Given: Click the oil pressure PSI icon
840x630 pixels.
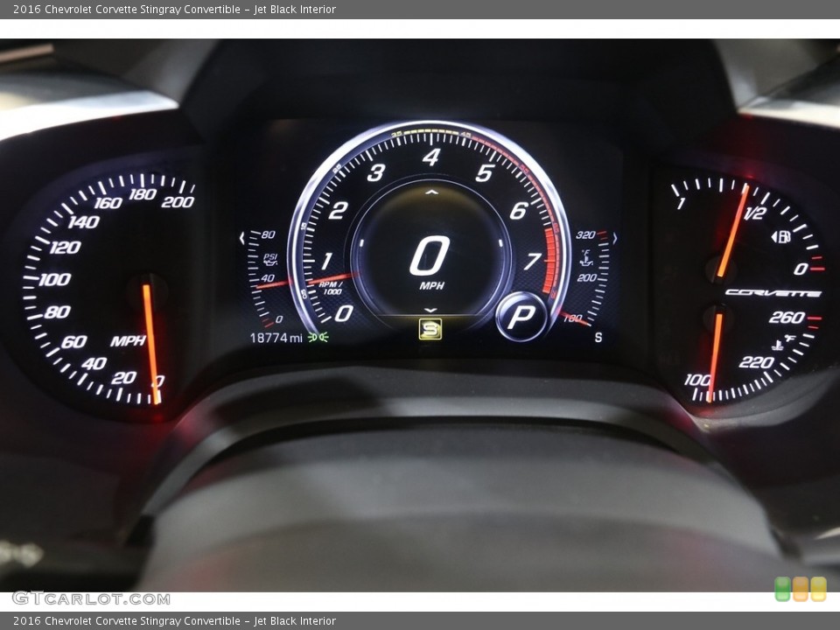Looking at the screenshot, I should pyautogui.click(x=270, y=260).
